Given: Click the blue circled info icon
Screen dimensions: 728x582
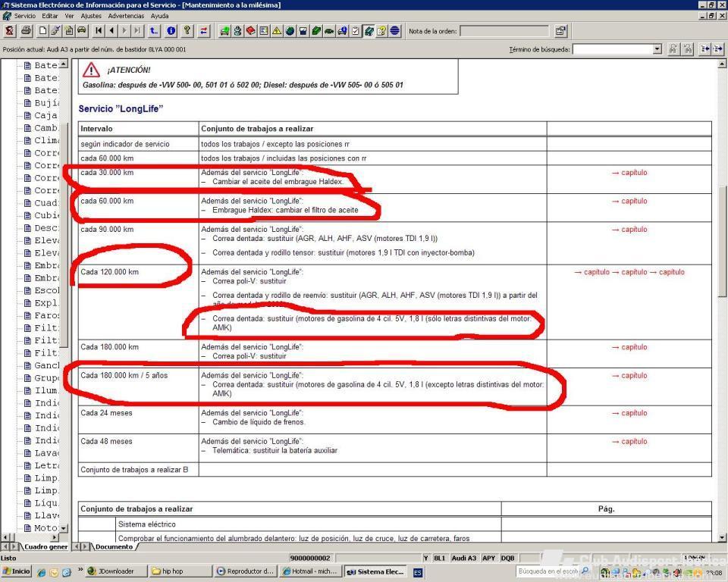Looking at the screenshot, I should click(x=171, y=31).
